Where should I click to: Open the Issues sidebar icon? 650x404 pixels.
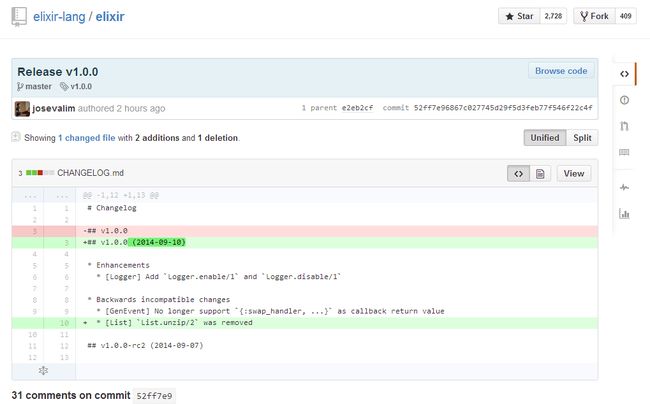624,100
